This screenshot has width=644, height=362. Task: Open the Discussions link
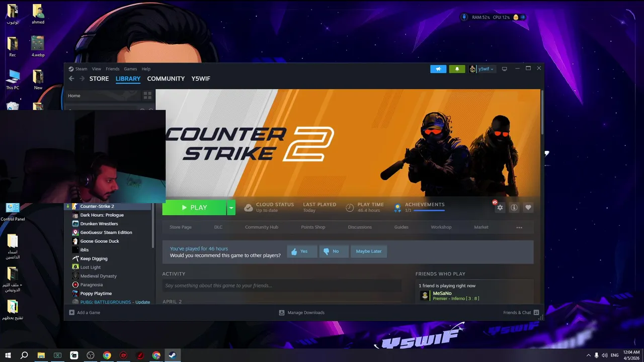(360, 227)
